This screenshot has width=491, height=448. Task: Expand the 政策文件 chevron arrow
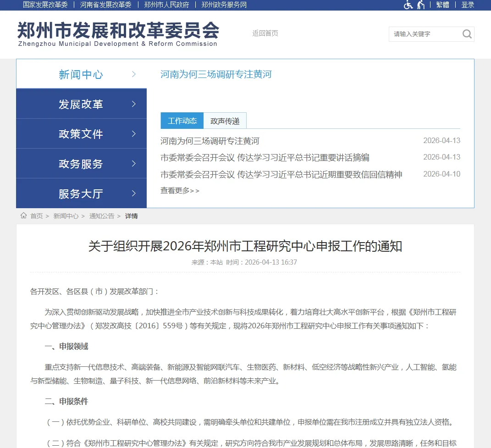pos(134,134)
